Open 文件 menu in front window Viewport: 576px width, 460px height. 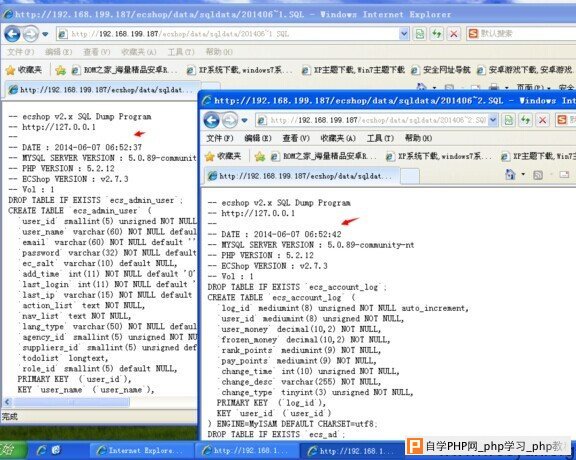pos(220,138)
